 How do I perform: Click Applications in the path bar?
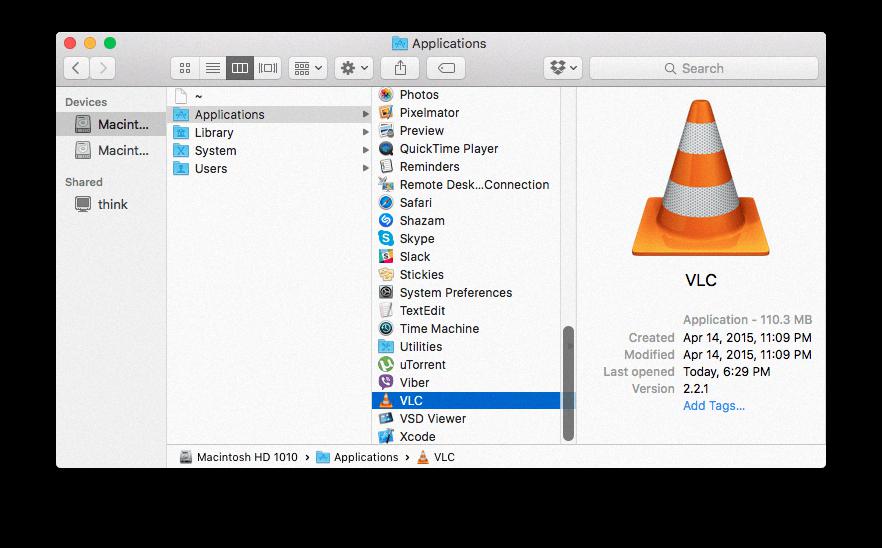pyautogui.click(x=358, y=457)
